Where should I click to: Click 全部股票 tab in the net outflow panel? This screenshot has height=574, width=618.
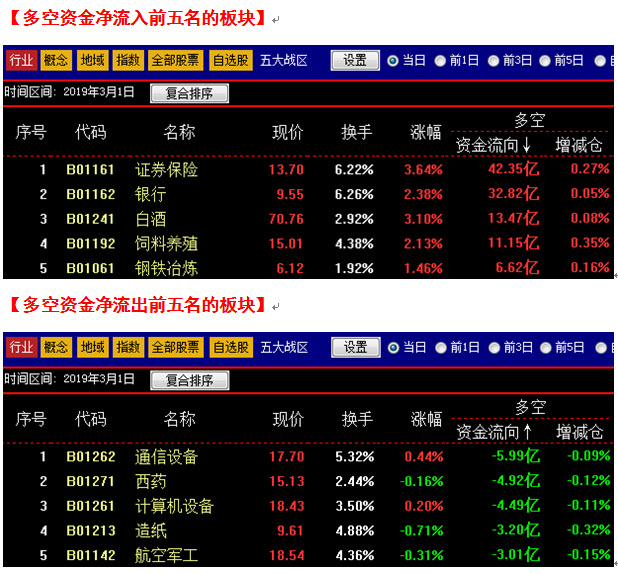coord(175,347)
